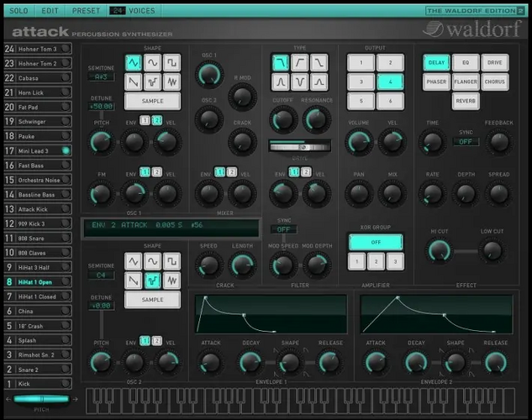Screen dimensions: 532x420
Task: Choose the band-pass filter type icon
Action: click(x=281, y=81)
